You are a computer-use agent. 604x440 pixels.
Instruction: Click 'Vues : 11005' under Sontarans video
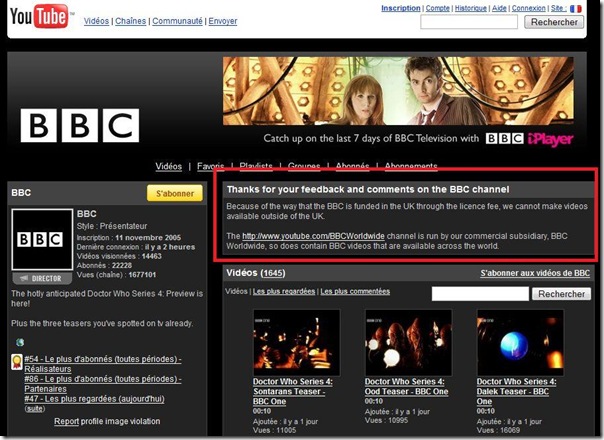coord(275,430)
